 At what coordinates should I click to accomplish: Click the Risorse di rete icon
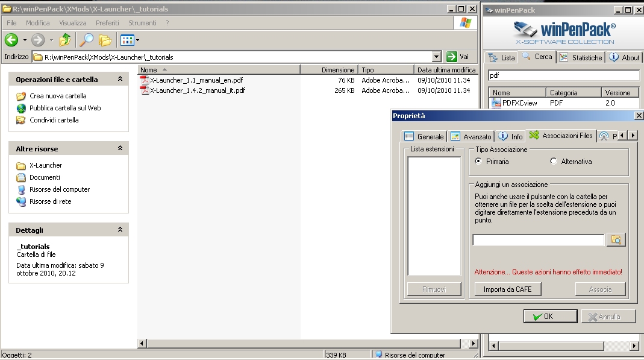[x=21, y=201]
